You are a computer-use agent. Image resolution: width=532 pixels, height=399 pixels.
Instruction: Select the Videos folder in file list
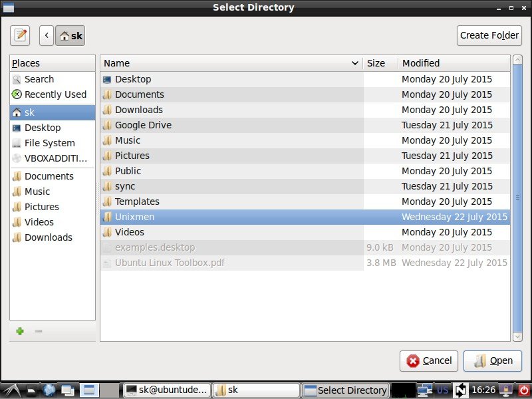305,232
